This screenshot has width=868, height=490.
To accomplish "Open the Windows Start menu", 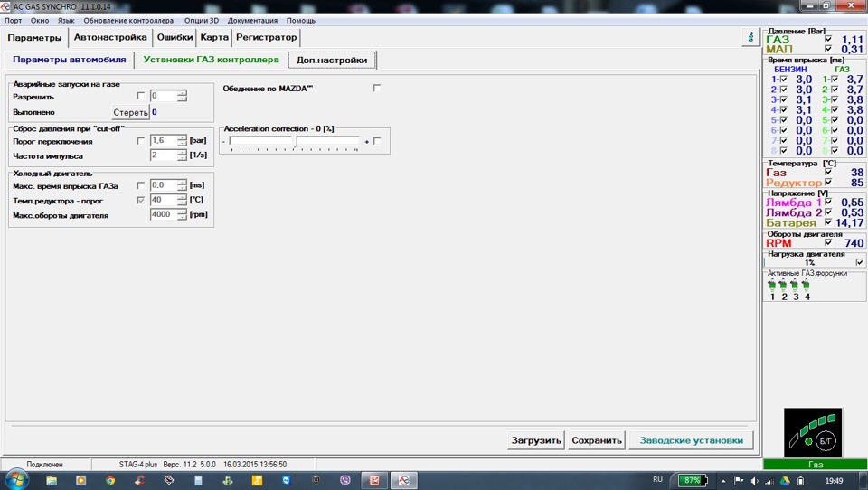I will (16, 480).
